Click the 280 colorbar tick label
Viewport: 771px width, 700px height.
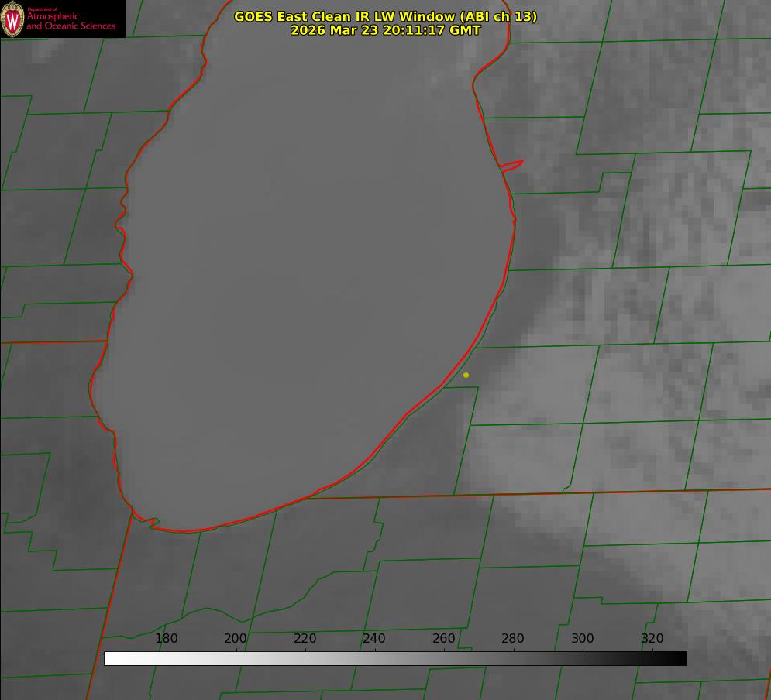coord(513,638)
